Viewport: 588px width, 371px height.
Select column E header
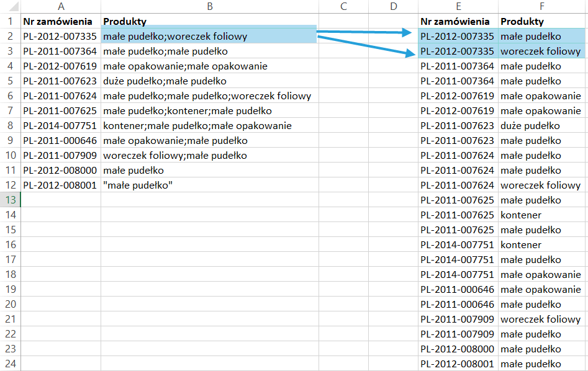pyautogui.click(x=458, y=6)
